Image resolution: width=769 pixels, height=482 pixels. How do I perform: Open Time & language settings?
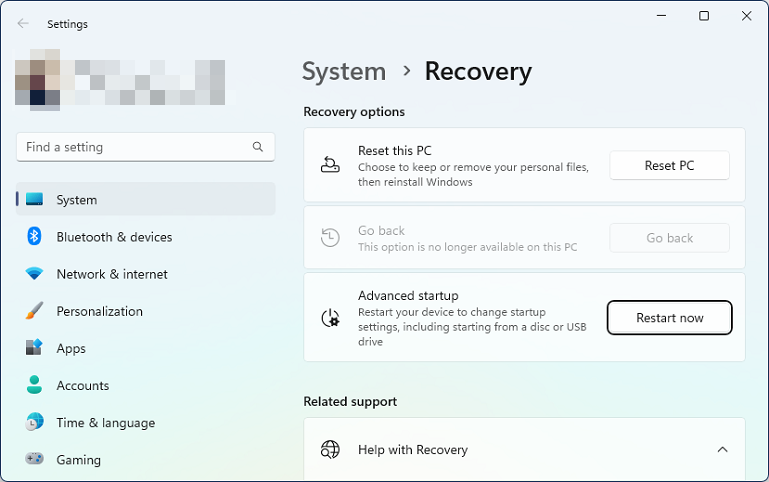click(146, 422)
